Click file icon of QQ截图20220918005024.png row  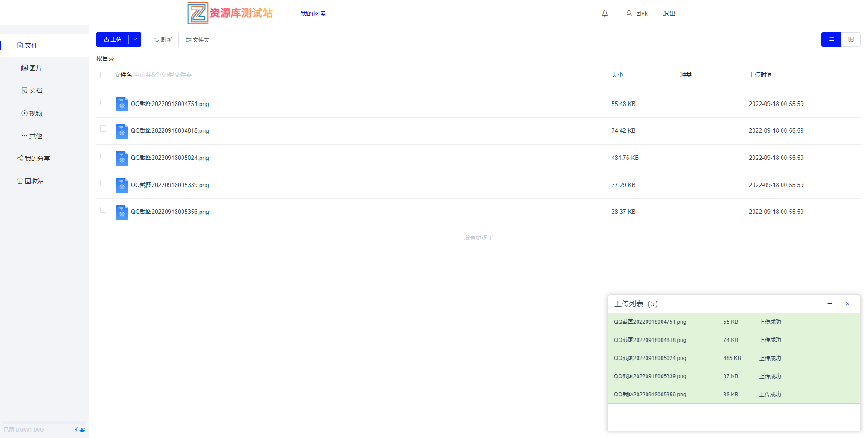click(122, 158)
